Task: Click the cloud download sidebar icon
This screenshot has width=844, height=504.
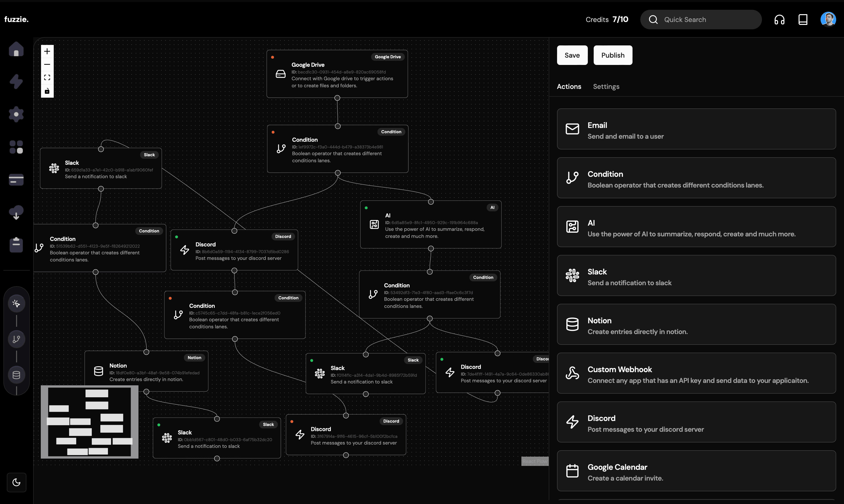Action: [16, 213]
